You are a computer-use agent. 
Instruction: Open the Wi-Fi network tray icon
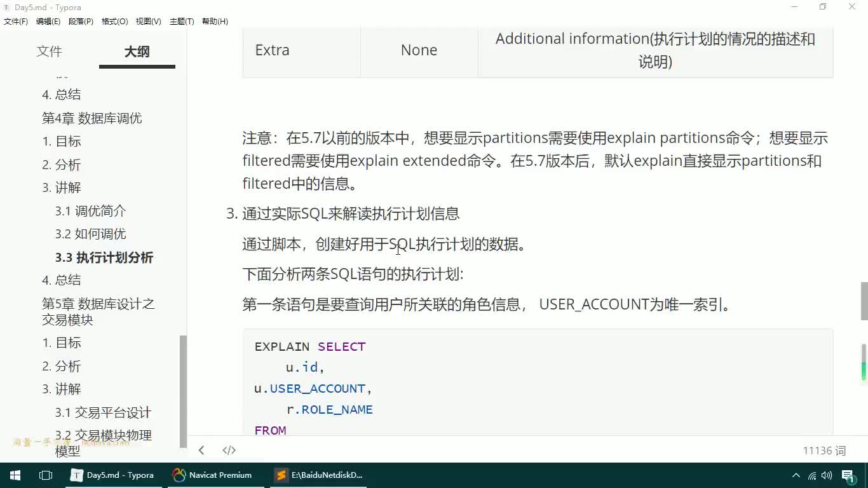tap(812, 475)
